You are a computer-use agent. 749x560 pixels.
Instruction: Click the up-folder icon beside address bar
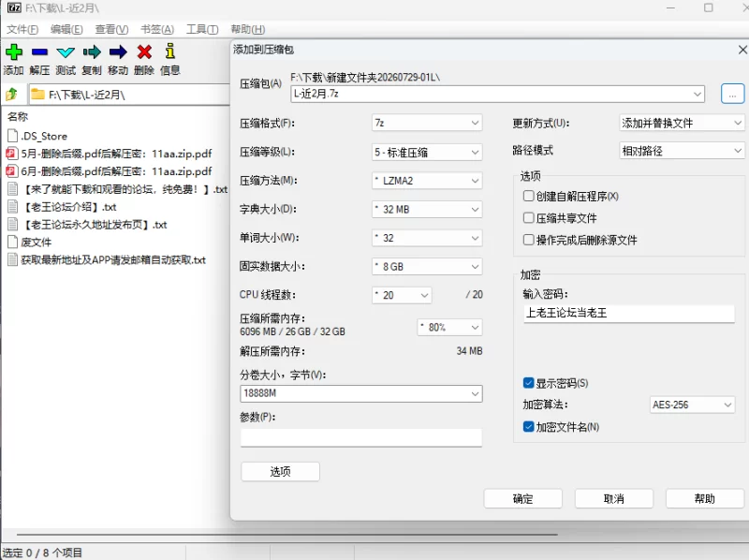[12, 95]
